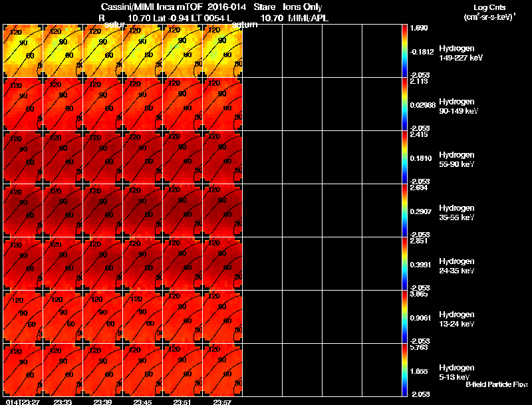
Task: Select the Hydrogen 149-227 keV image at 23:33
Action: tap(63, 51)
